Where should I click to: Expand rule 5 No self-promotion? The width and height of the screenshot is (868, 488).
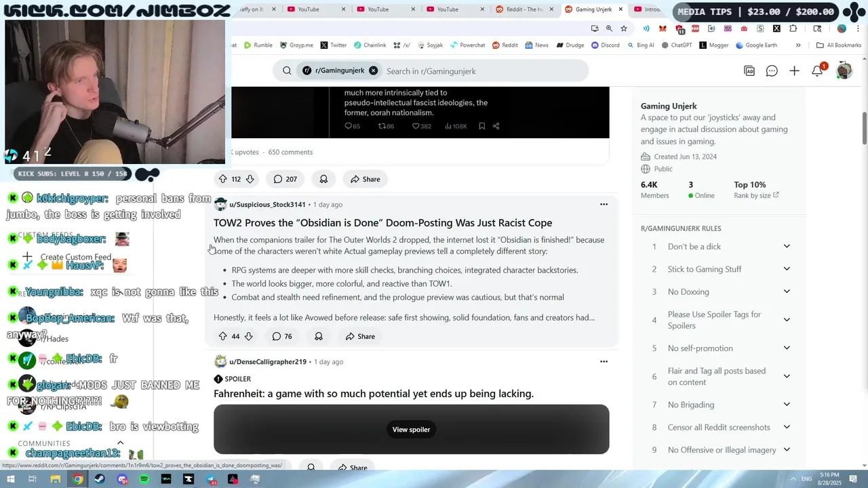pos(787,348)
